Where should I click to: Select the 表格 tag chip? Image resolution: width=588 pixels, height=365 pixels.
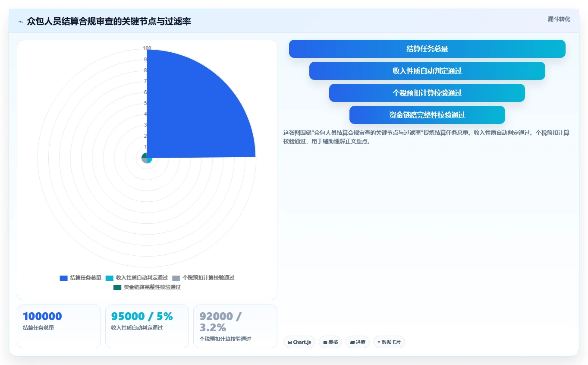[330, 342]
